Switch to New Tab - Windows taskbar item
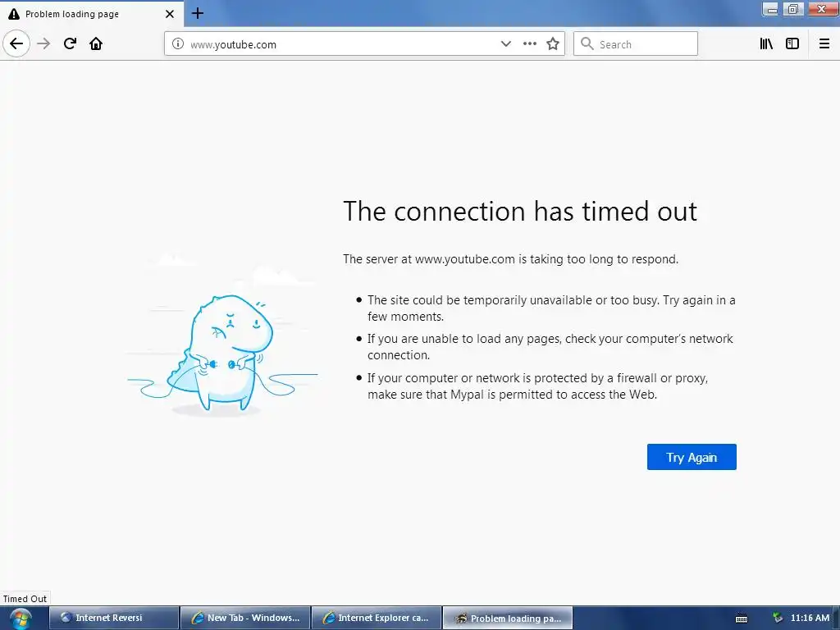The width and height of the screenshot is (840, 630). pos(245,618)
